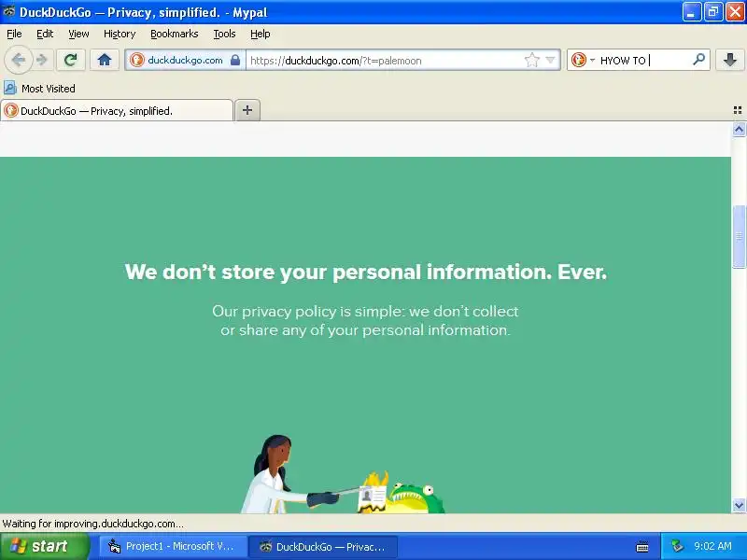Select the DuckDuckGo Privacy simplified tab
The image size is (747, 560).
point(117,110)
